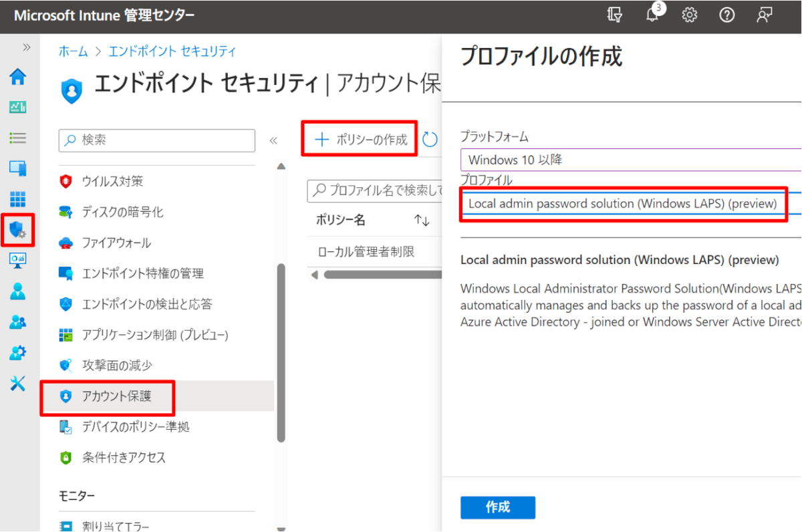This screenshot has height=532, width=802.
Task: Open the Home icon in left rail
Action: click(x=18, y=77)
